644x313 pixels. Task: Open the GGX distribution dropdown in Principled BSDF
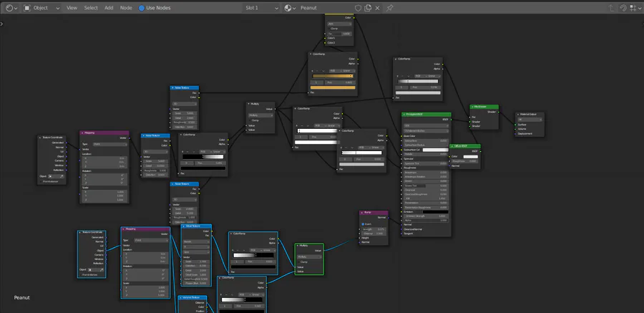pyautogui.click(x=426, y=126)
